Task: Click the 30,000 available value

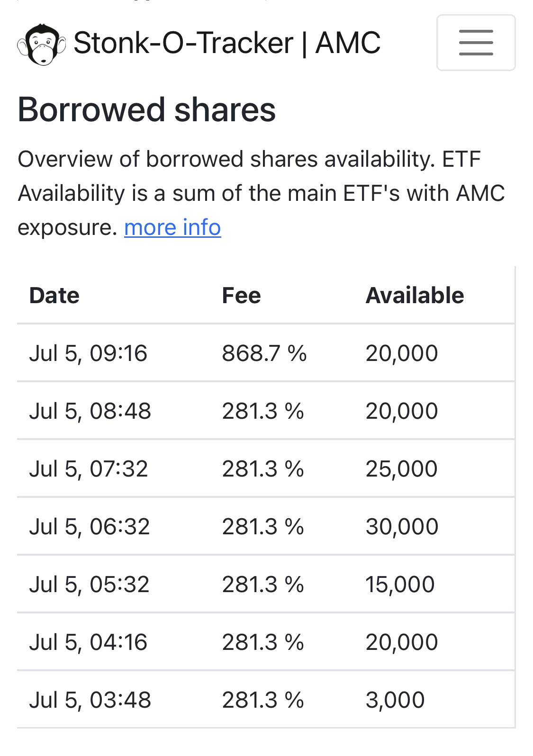Action: point(402,527)
